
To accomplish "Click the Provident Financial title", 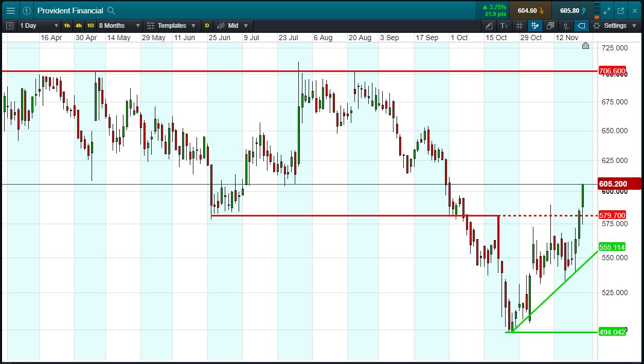I will pyautogui.click(x=70, y=10).
